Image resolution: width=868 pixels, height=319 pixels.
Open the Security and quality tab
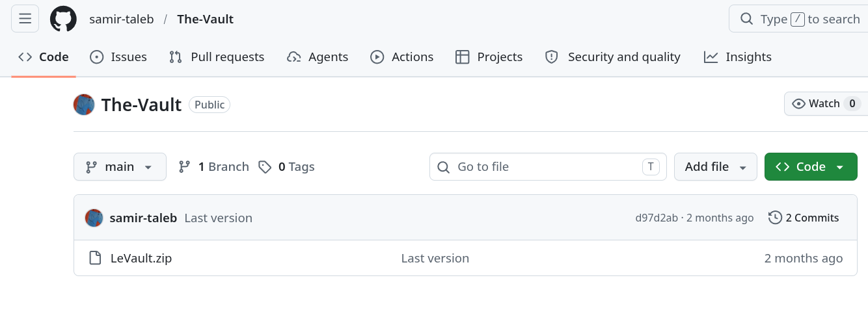click(613, 57)
